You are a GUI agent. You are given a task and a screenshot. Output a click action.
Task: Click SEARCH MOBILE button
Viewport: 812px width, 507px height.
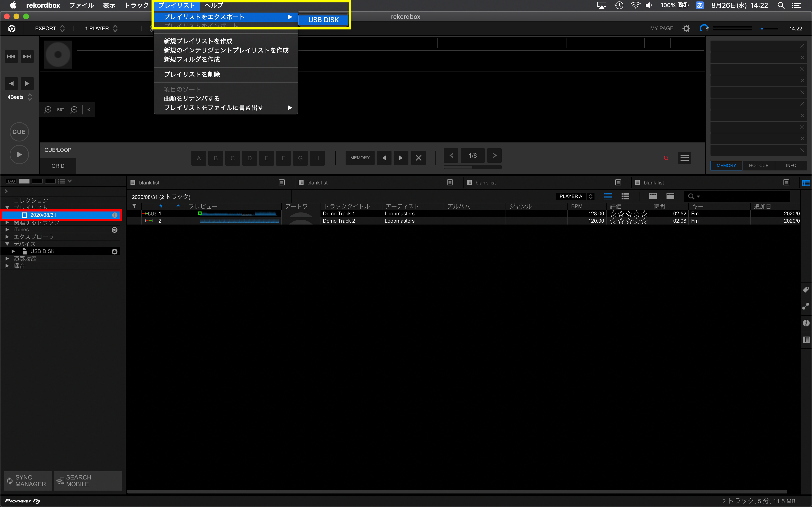[x=88, y=480]
